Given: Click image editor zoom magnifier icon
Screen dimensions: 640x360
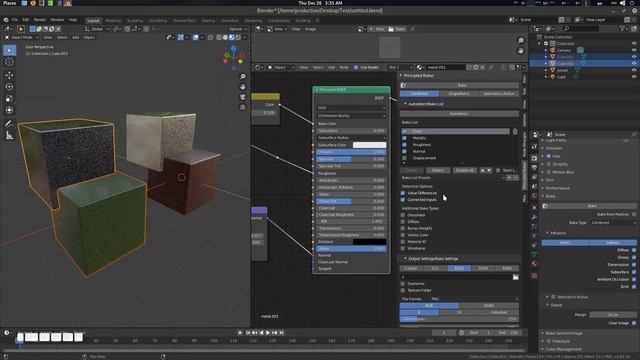Looking at the screenshot, I should [x=520, y=40].
